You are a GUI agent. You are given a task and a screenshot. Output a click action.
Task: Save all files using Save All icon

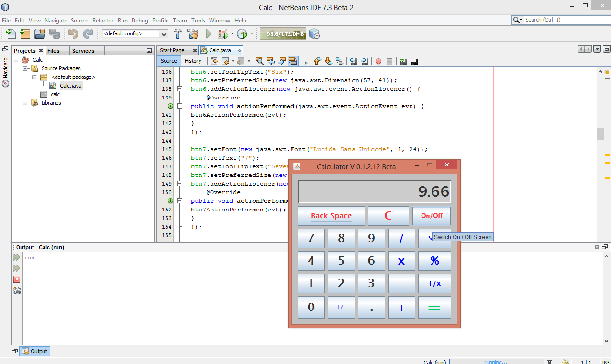tap(55, 33)
